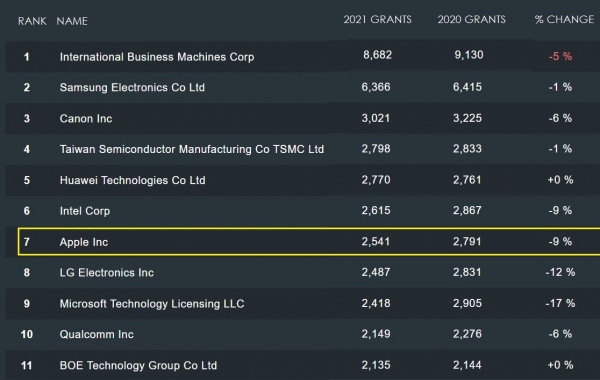Viewport: 600px width, 380px height.
Task: Click the highlighted Apple Inc row
Action: [x=309, y=241]
